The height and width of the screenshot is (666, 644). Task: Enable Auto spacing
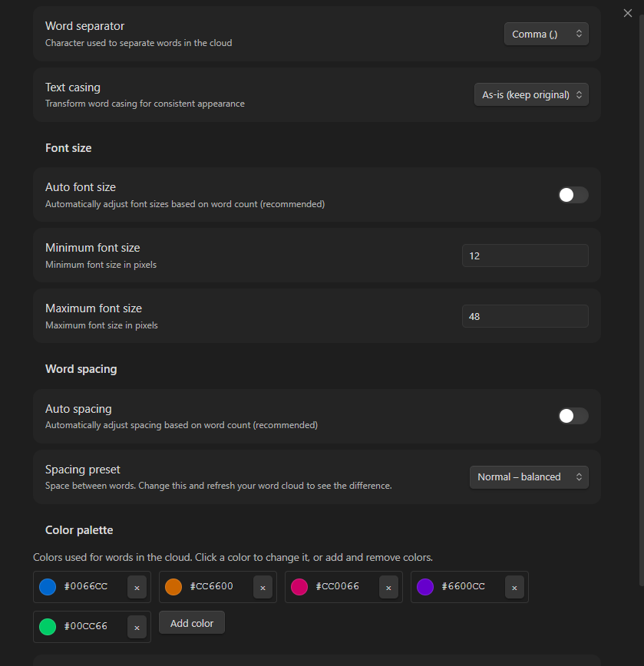[573, 416]
